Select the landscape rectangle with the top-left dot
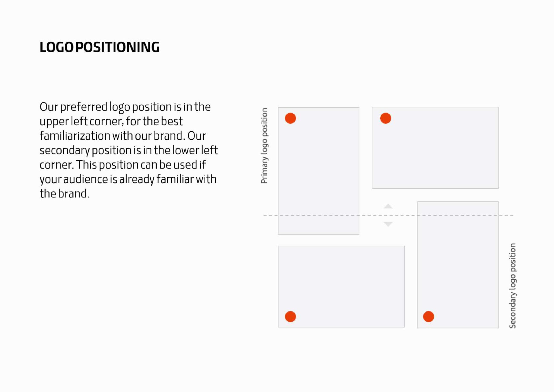The image size is (554, 392). click(435, 148)
